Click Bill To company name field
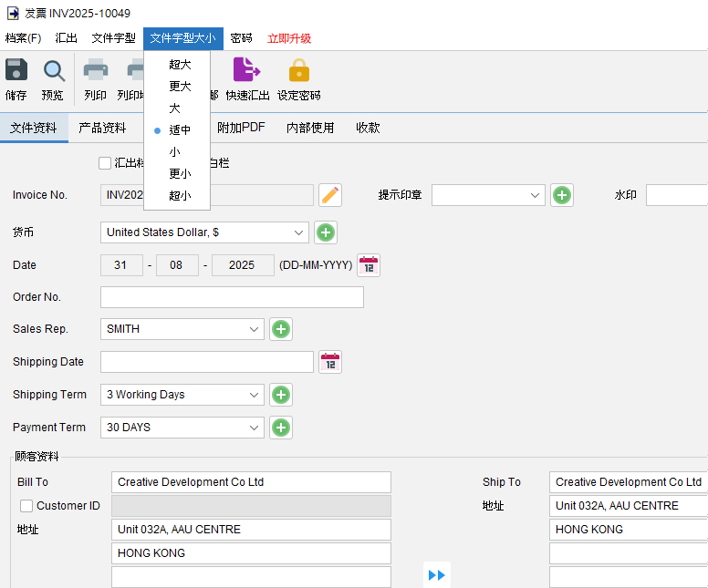Screen dimensions: 708x588 251,482
